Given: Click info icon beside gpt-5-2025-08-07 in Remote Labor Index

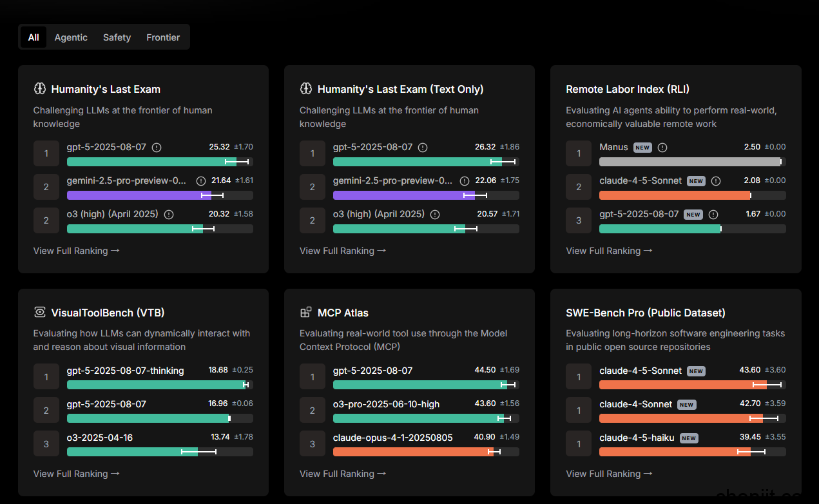Looking at the screenshot, I should [x=713, y=215].
